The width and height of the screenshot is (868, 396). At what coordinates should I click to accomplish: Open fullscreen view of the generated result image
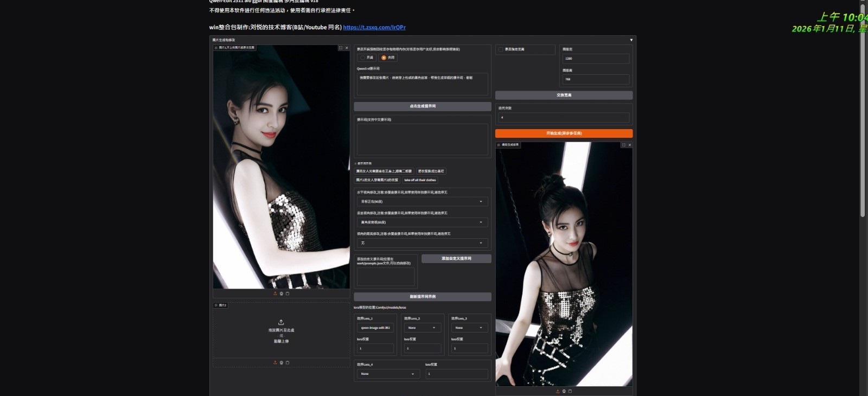coord(623,145)
